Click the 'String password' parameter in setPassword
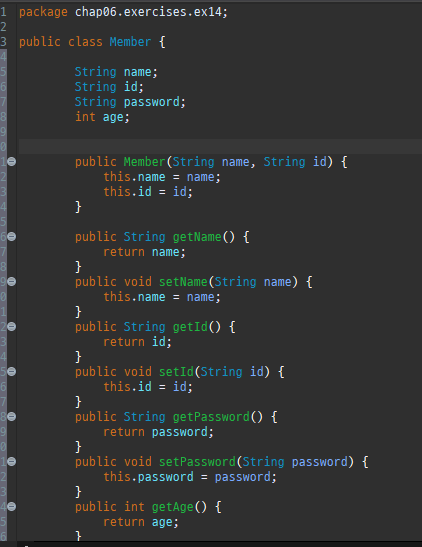 click(x=295, y=462)
